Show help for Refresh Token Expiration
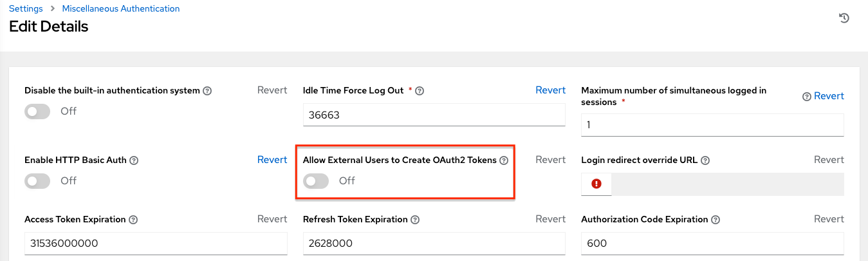This screenshot has height=261, width=868. [415, 220]
